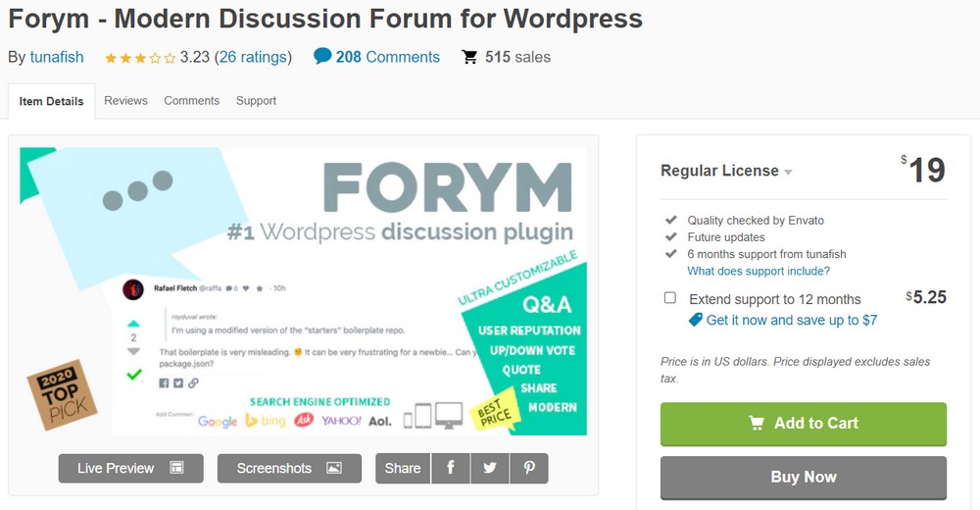View the Screenshots button
Viewport: 980px width, 510px height.
289,468
